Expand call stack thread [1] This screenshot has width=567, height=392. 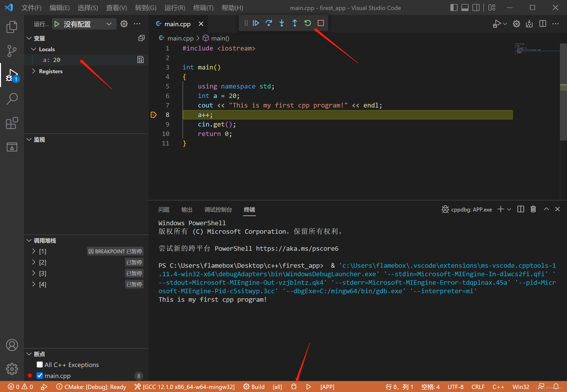click(x=34, y=251)
